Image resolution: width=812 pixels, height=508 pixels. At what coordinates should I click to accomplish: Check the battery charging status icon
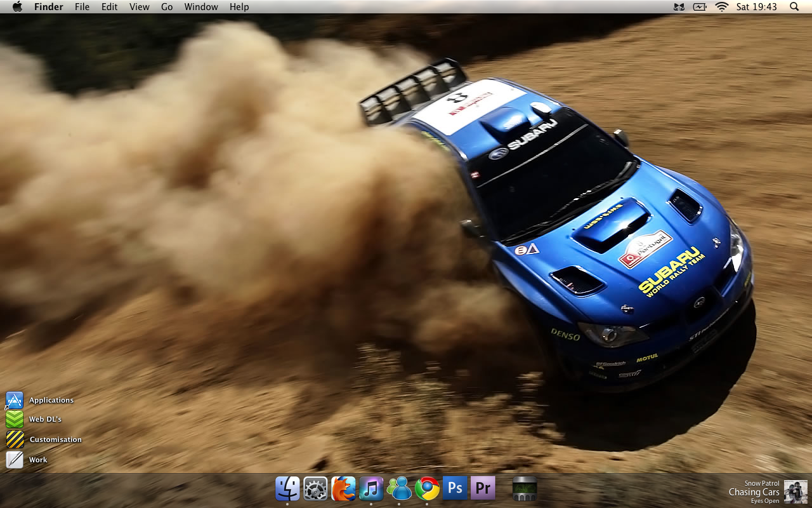pyautogui.click(x=700, y=7)
